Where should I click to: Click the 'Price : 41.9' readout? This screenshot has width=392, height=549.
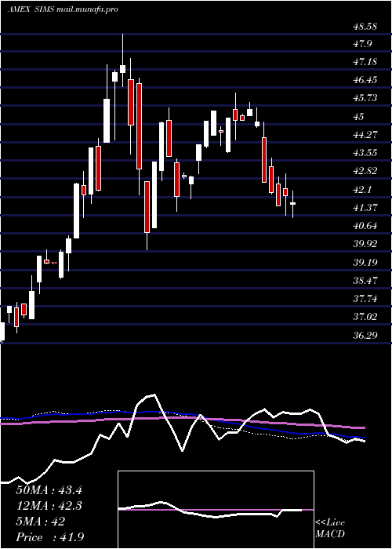pos(49,537)
